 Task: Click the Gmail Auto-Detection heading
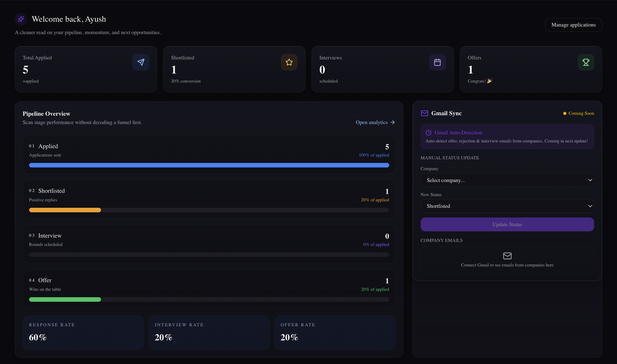click(x=458, y=133)
